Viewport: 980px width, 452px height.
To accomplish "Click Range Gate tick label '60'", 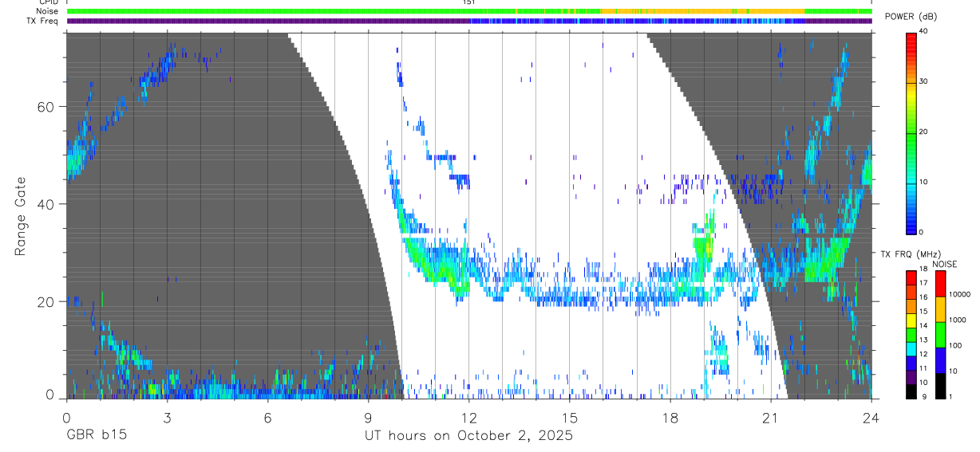I will point(46,107).
